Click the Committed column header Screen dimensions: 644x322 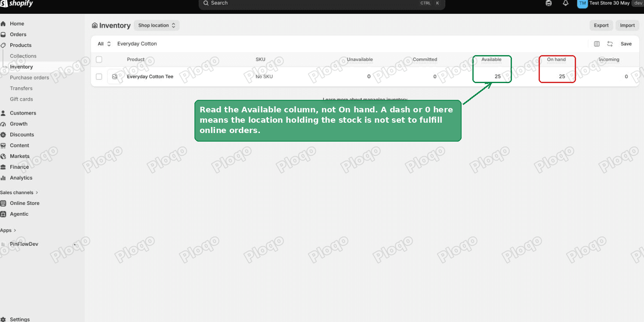click(x=425, y=59)
